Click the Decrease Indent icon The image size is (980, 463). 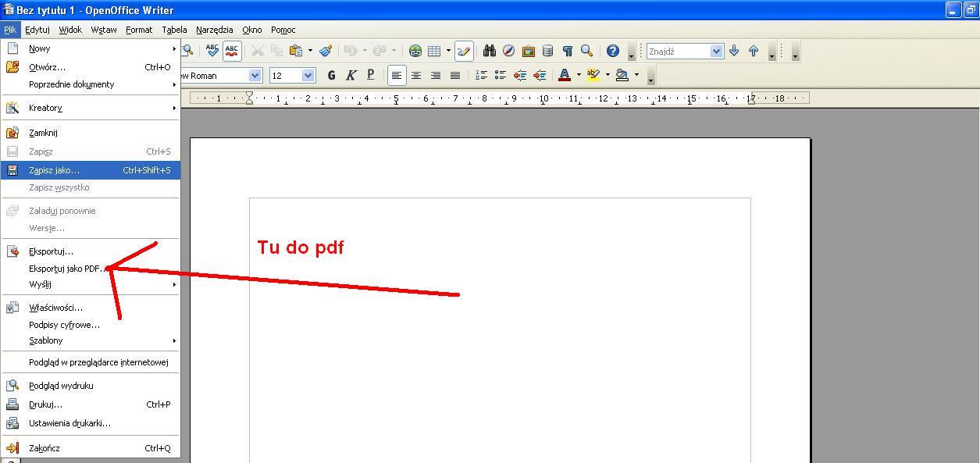coord(520,75)
